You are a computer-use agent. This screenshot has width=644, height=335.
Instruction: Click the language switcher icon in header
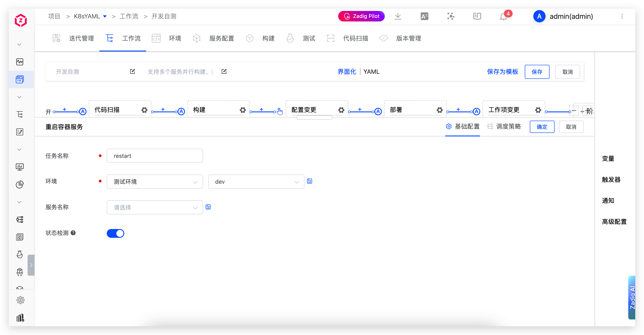coord(424,16)
